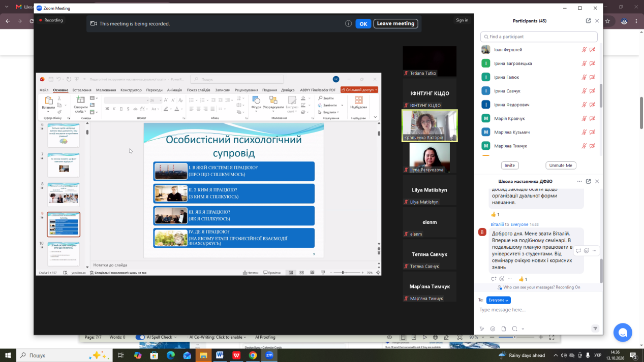Click the chat screenshot capture icon
644x362 pixels.
pos(514,328)
